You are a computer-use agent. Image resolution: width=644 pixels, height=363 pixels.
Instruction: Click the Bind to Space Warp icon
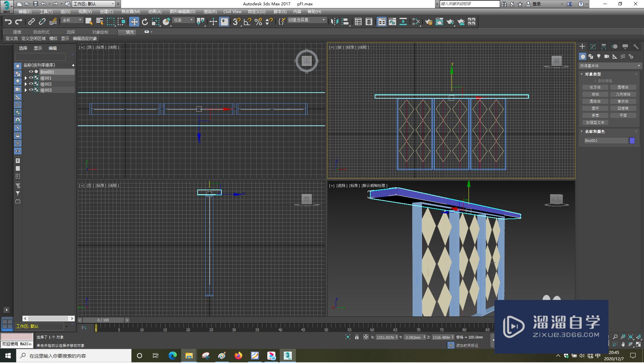(x=53, y=22)
